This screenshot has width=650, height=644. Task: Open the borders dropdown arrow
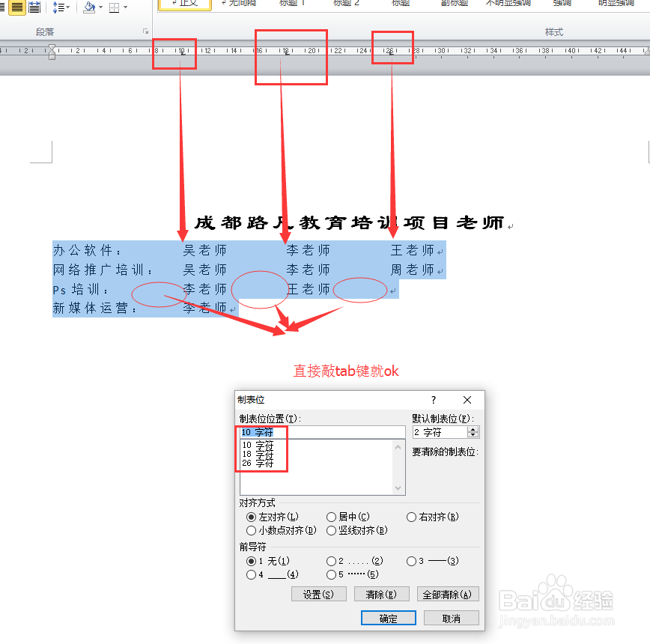tap(125, 7)
